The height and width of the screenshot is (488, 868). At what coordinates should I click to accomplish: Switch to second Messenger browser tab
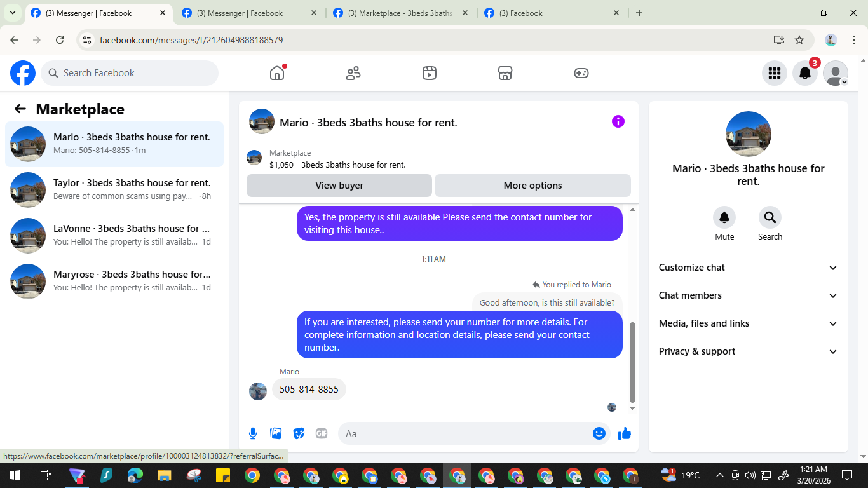250,13
